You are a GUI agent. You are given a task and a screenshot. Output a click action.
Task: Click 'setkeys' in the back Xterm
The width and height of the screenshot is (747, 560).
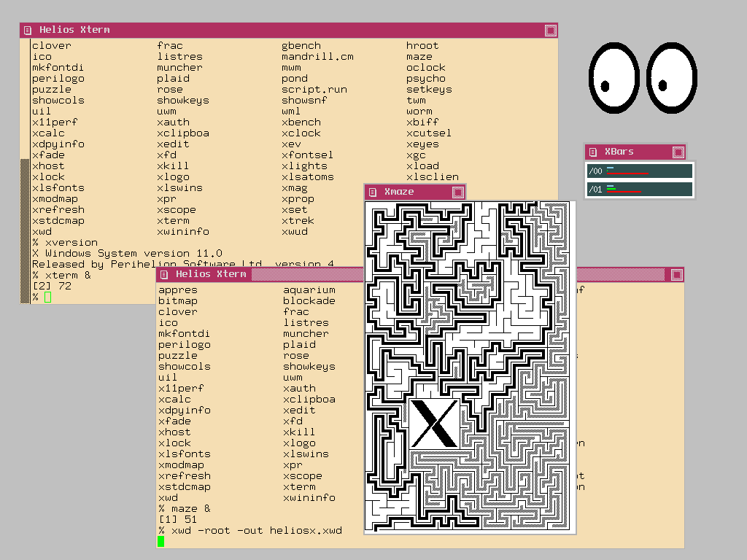[429, 90]
